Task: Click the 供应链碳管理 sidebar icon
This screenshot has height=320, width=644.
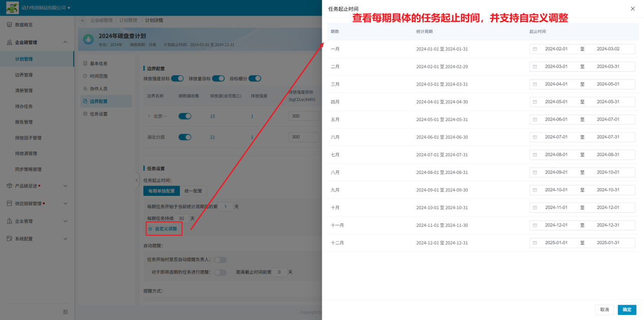Action: coord(9,203)
